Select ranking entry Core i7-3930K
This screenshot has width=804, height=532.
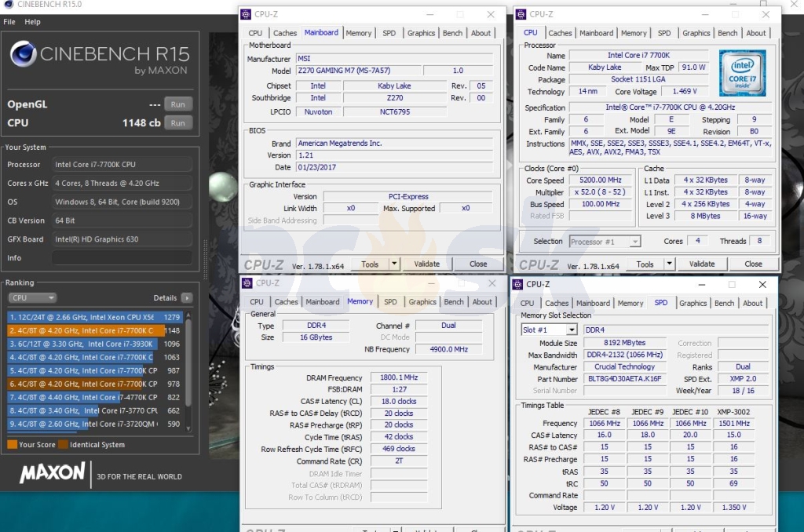pos(96,344)
